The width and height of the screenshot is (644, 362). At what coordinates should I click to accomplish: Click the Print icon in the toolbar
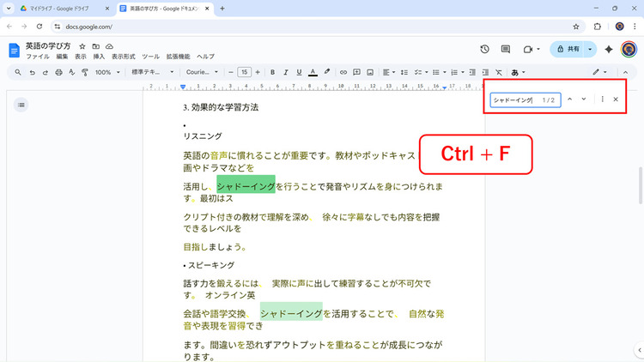point(57,72)
